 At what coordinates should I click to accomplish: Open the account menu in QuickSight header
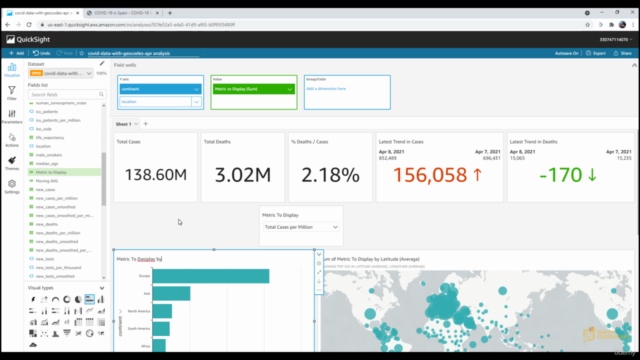pyautogui.click(x=616, y=40)
